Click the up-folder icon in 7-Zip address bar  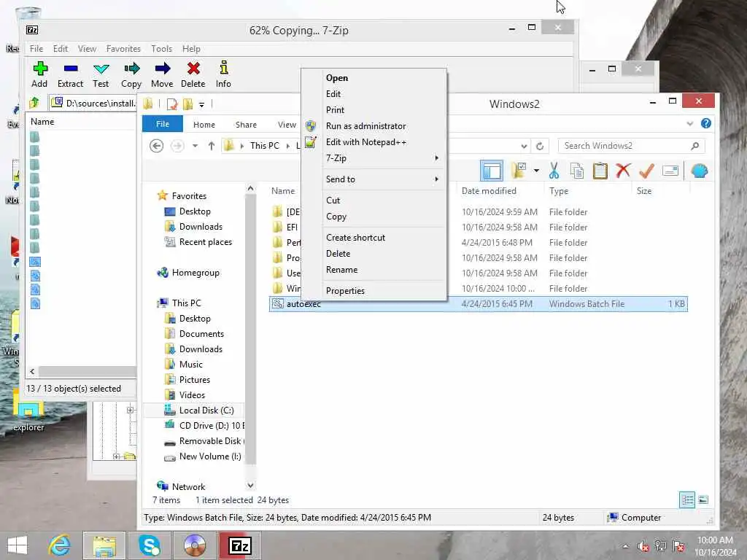pos(34,102)
